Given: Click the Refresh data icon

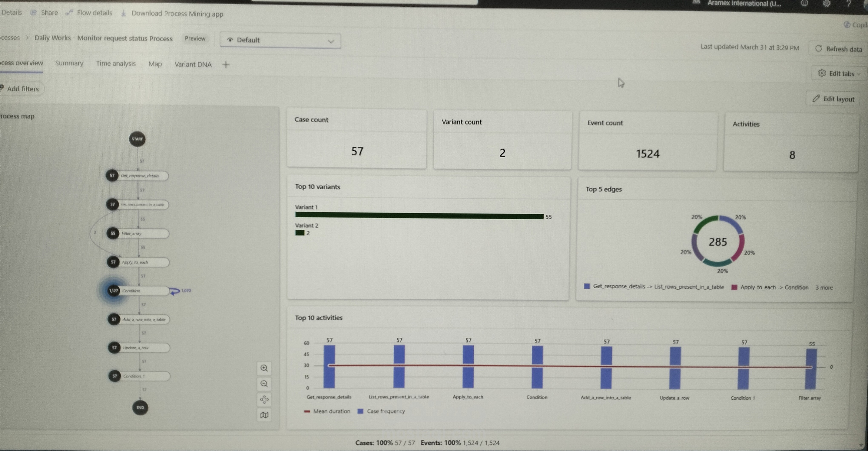Looking at the screenshot, I should coord(819,49).
